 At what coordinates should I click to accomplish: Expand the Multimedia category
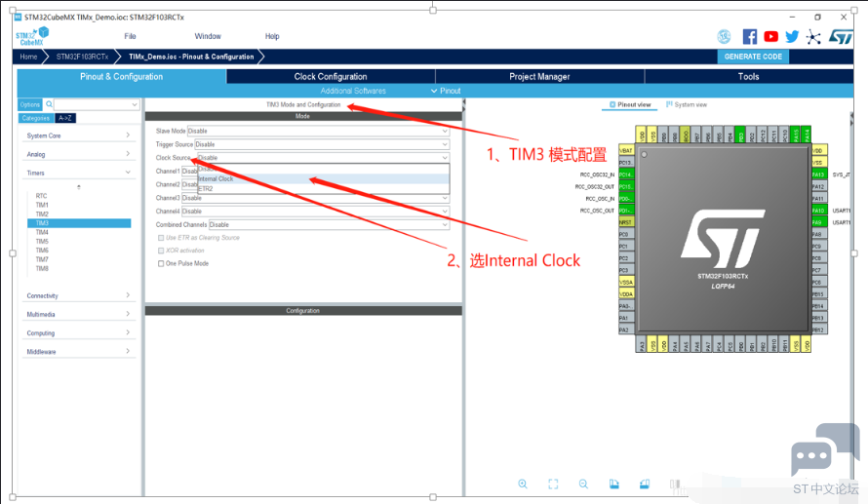[79, 314]
